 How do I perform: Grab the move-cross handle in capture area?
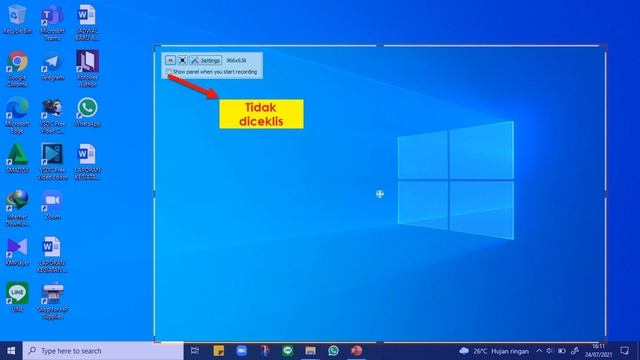pyautogui.click(x=380, y=194)
